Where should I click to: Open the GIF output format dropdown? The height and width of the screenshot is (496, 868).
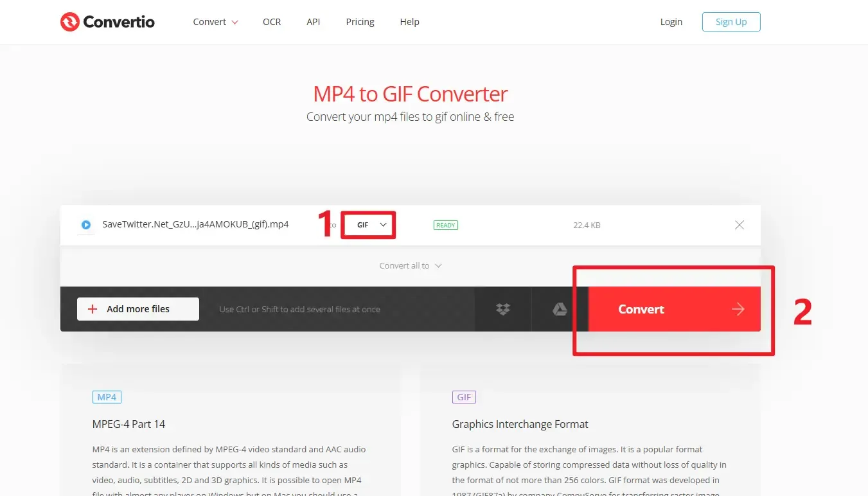368,225
